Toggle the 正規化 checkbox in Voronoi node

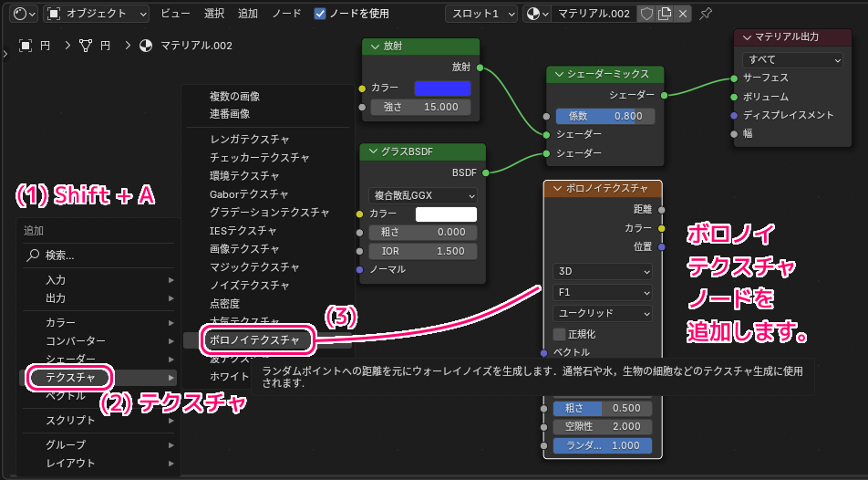pos(559,334)
